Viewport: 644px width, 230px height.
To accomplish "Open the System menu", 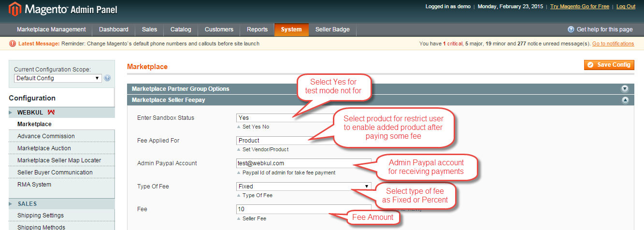I will click(x=291, y=29).
